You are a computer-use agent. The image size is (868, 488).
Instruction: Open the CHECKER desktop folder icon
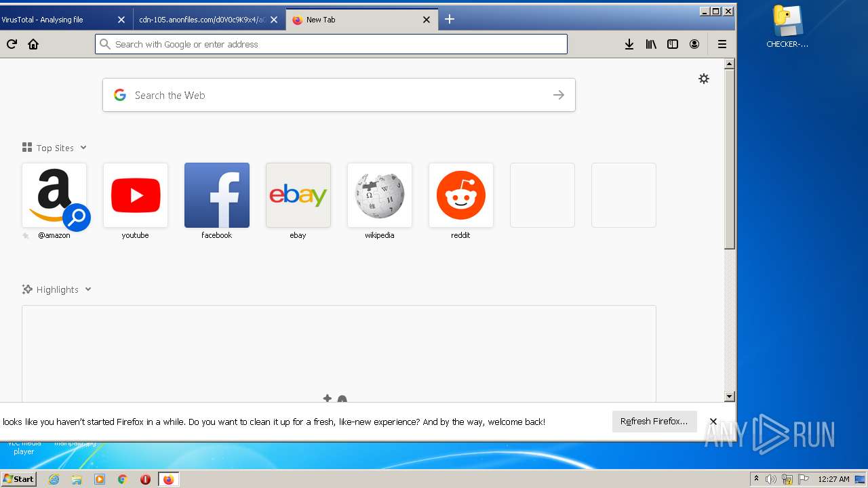[787, 27]
